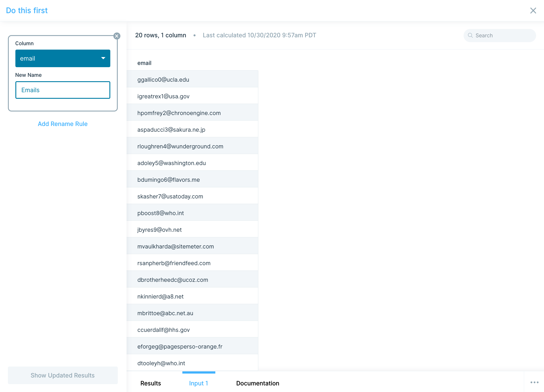Click the email column header
This screenshot has width=544, height=392.
(x=144, y=63)
